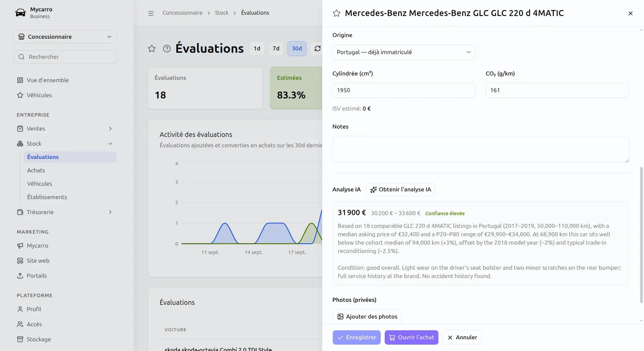Open Véhicules under Stock submenu
Screen dimensions: 644x351
pos(70,184)
